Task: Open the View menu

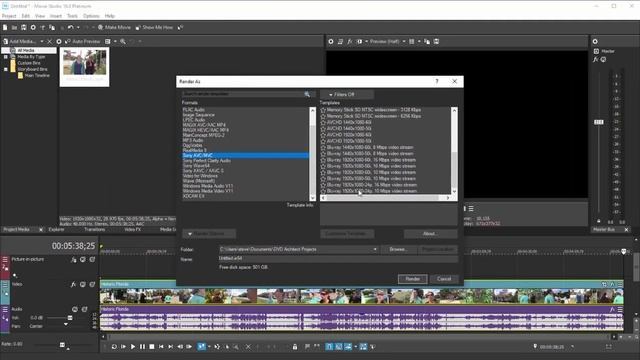Action: coord(40,16)
